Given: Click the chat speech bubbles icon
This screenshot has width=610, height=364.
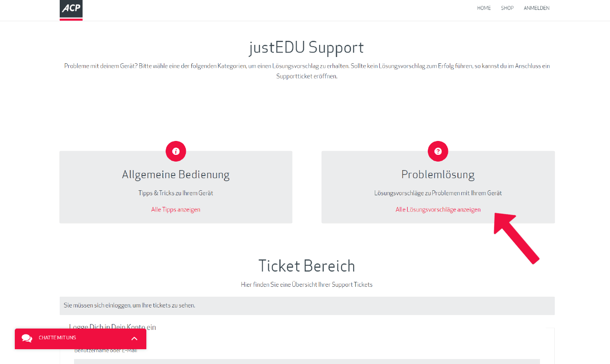Looking at the screenshot, I should click(x=27, y=338).
